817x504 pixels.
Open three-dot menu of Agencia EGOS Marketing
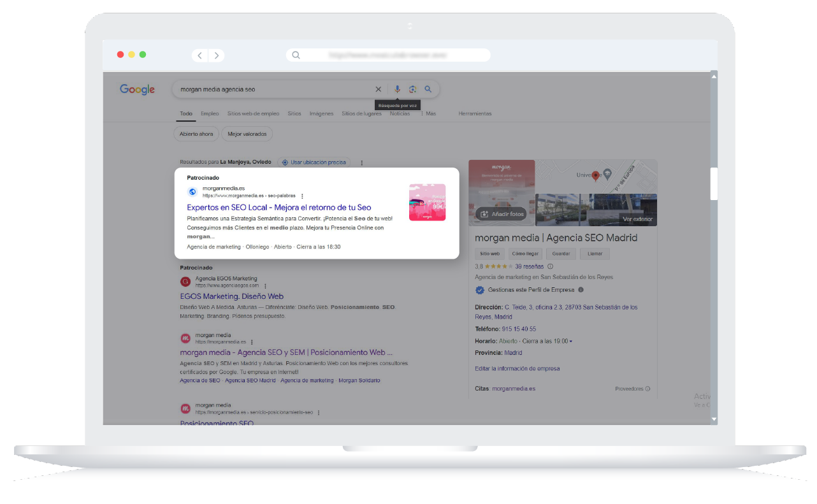click(x=265, y=286)
